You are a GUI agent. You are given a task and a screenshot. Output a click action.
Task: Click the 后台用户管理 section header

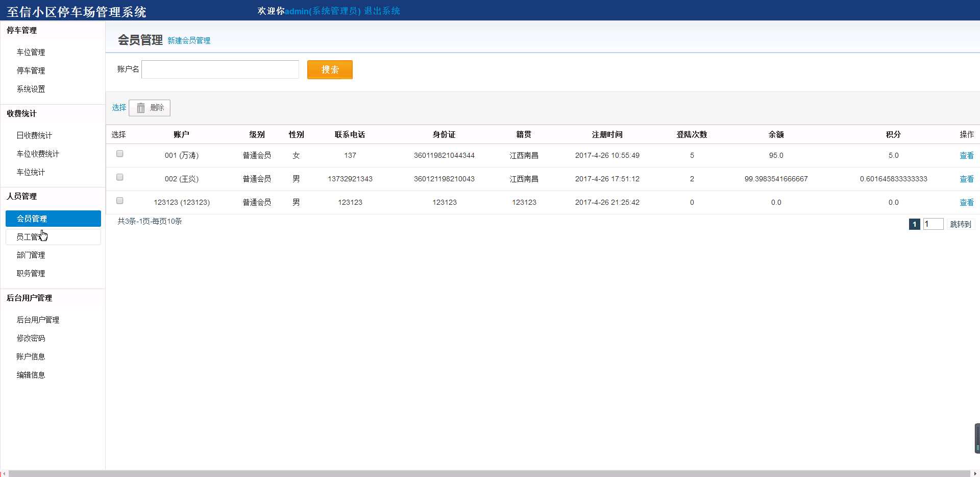(29, 298)
